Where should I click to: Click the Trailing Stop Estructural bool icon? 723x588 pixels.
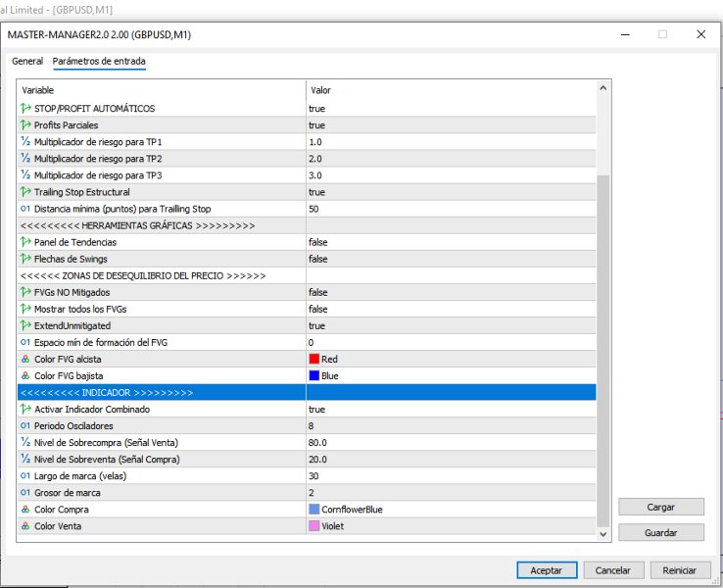[25, 192]
